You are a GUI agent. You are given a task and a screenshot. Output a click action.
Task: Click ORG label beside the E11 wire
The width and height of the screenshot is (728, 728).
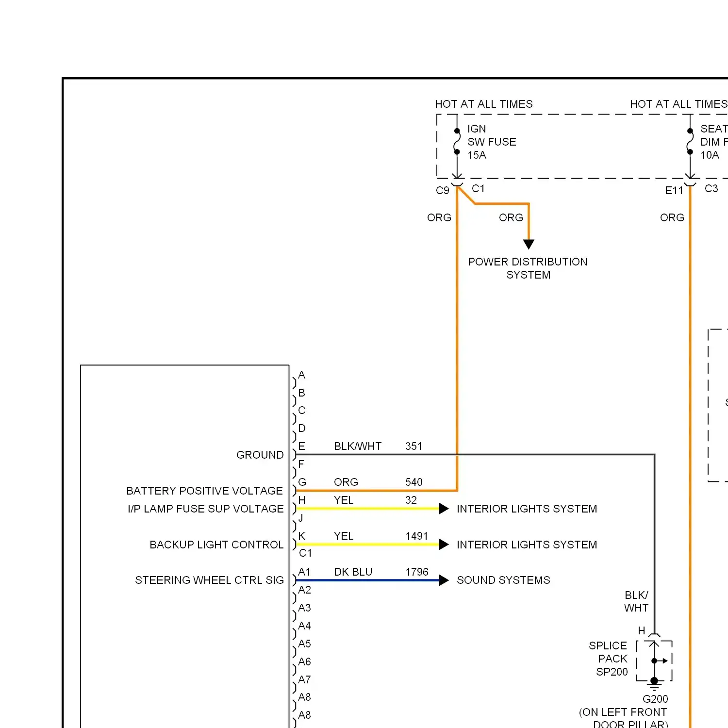pos(672,217)
